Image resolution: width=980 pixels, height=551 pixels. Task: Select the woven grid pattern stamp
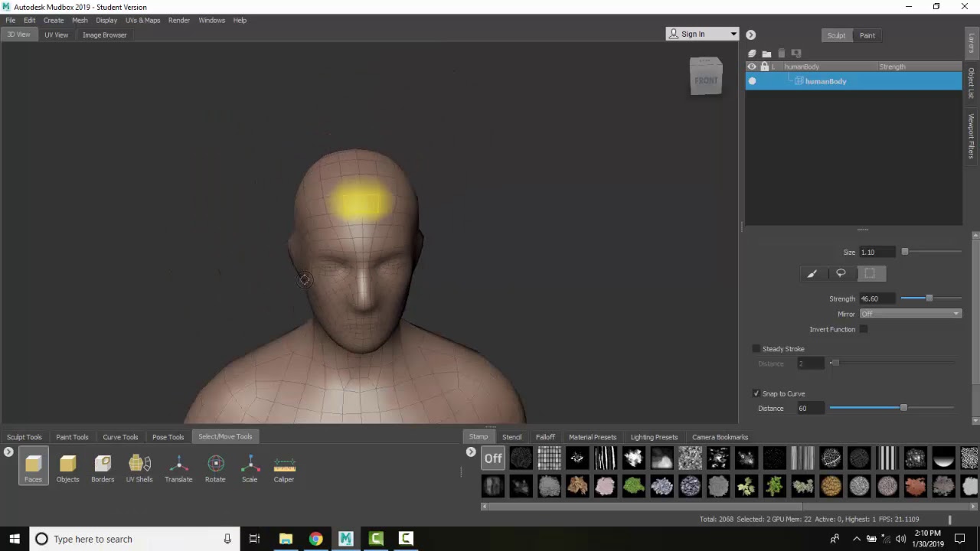(x=549, y=458)
